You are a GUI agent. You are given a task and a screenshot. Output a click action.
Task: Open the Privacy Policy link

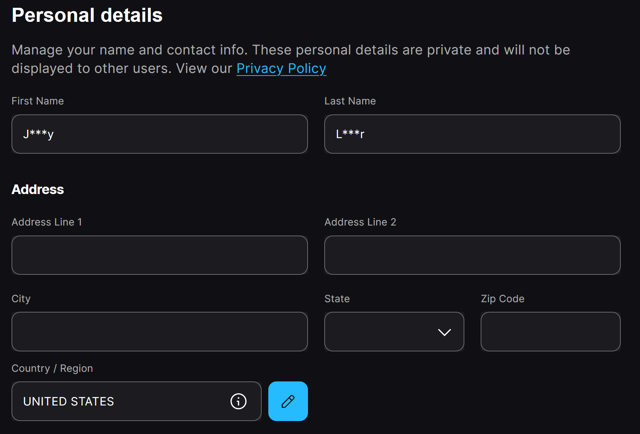tap(281, 68)
